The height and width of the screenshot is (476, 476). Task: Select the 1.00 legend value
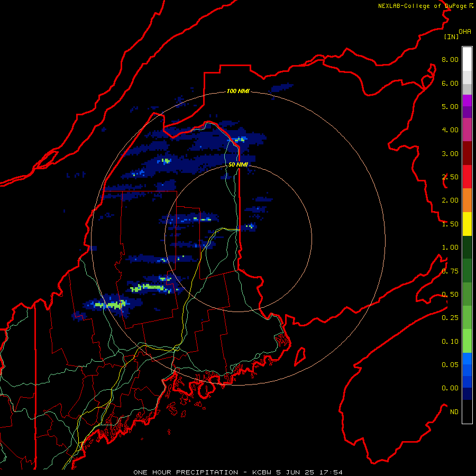coord(450,248)
